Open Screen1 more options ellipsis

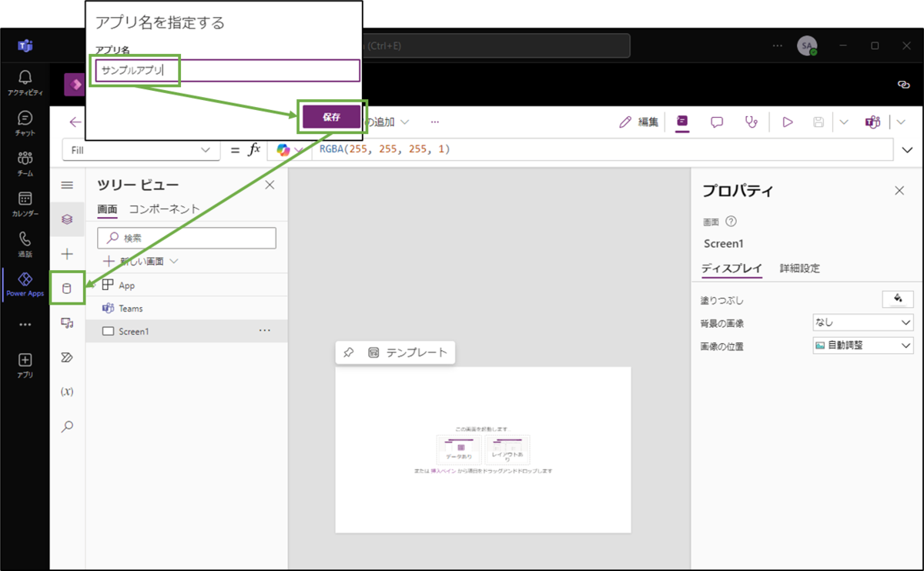click(x=265, y=331)
